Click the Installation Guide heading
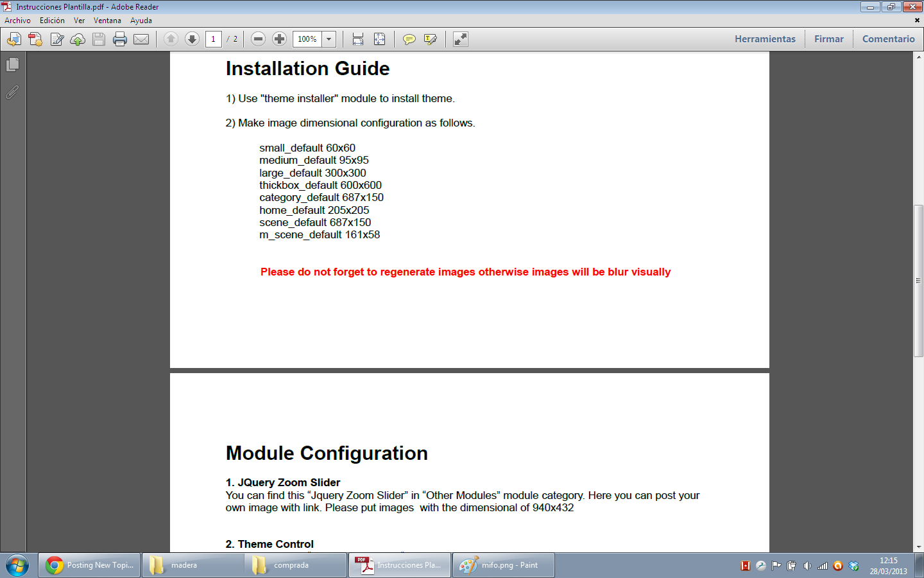 [307, 69]
